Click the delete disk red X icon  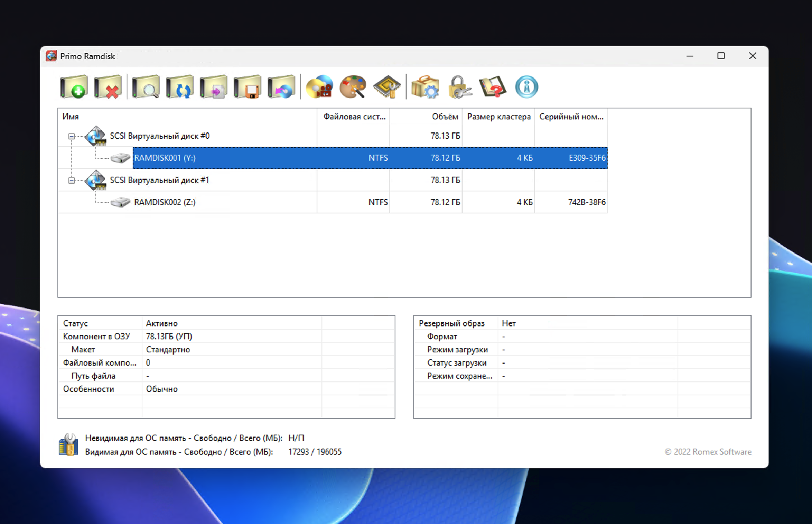point(108,87)
